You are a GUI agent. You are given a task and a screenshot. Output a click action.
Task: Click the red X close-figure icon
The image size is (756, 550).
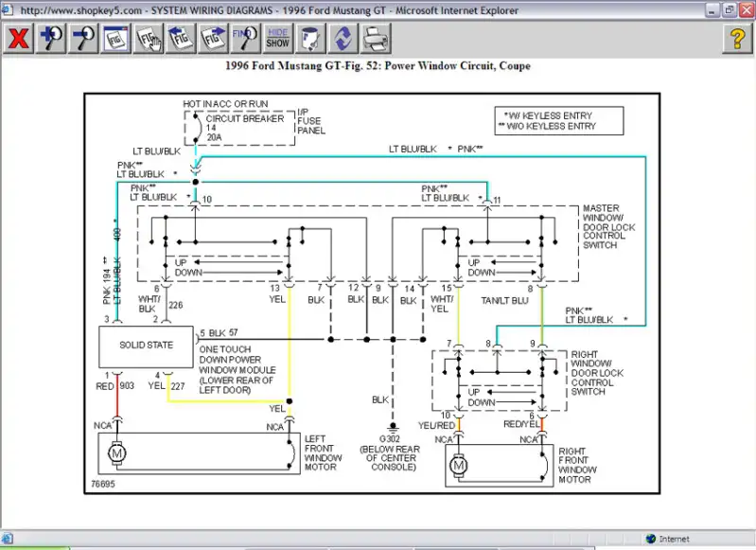(x=19, y=38)
